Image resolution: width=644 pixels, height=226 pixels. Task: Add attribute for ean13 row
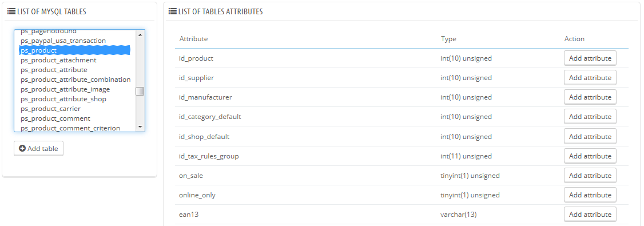pyautogui.click(x=590, y=215)
